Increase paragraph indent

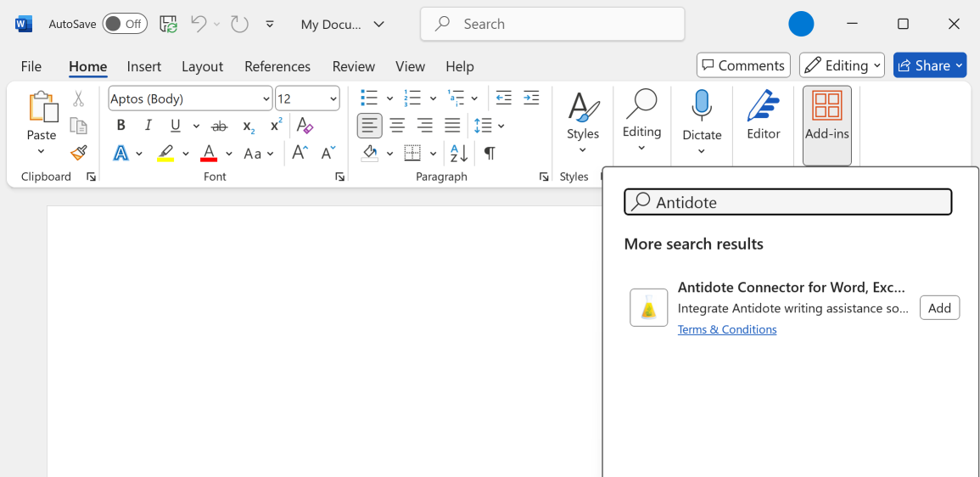tap(531, 98)
